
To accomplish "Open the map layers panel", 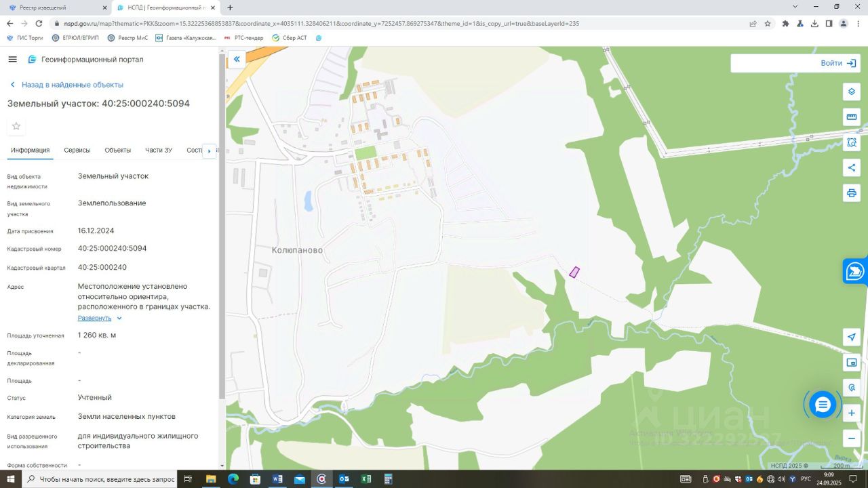I will coord(852,91).
